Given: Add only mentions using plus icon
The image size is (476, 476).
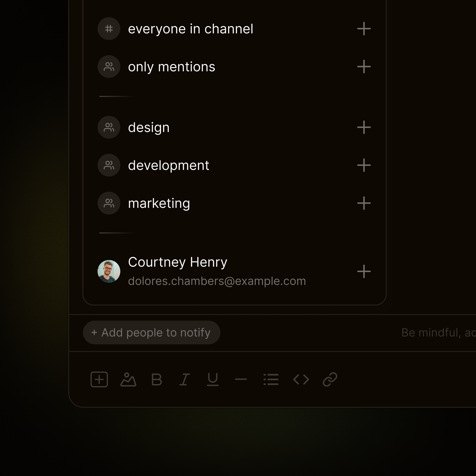Looking at the screenshot, I should 364,67.
